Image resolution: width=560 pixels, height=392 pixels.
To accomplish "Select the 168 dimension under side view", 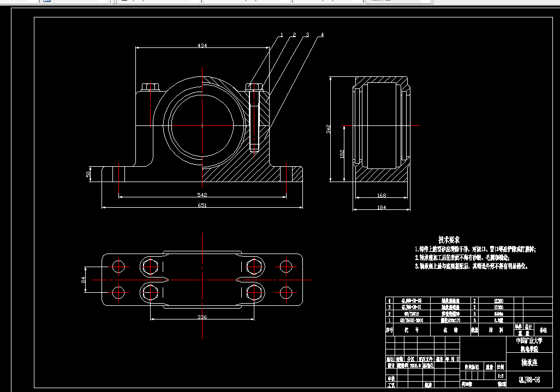I will pyautogui.click(x=382, y=196).
